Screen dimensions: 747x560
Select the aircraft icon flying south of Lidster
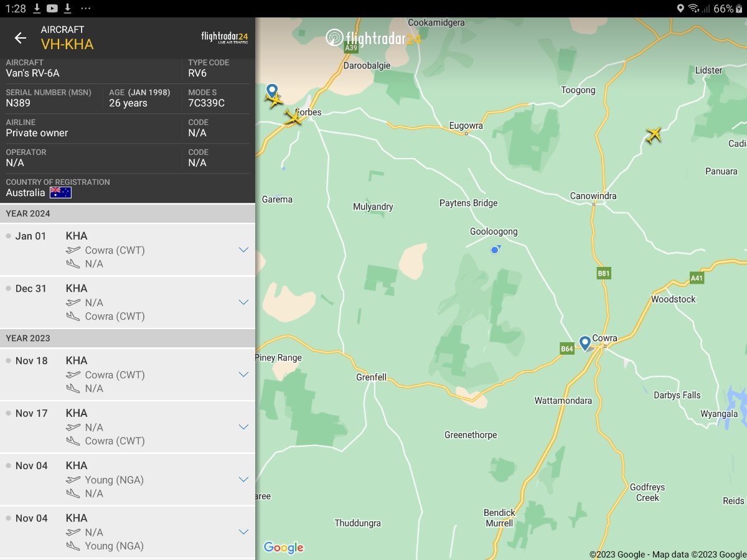coord(654,134)
